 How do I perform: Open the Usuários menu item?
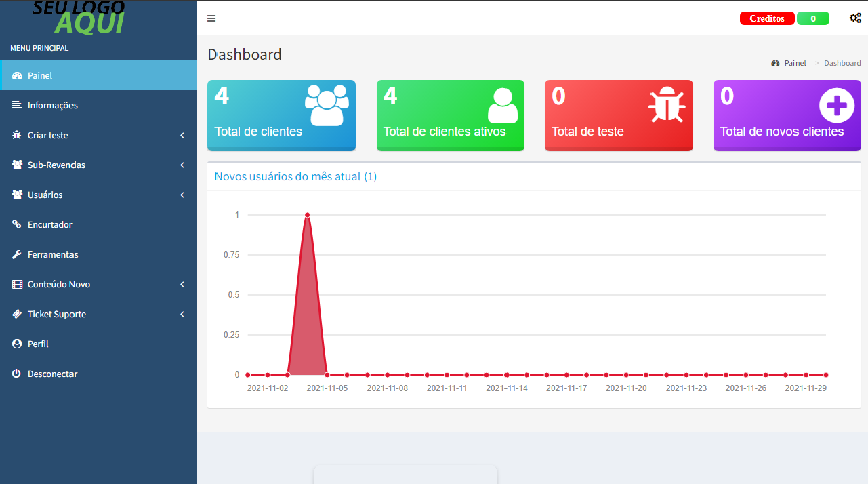pos(45,195)
